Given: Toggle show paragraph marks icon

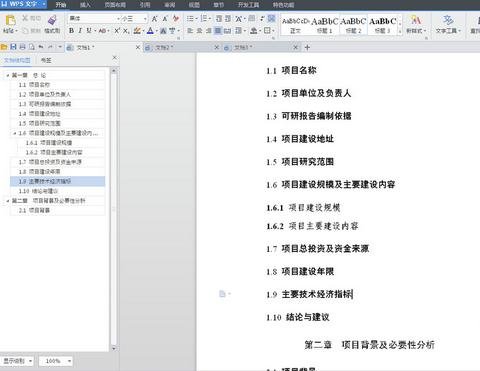Looking at the screenshot, I should tap(262, 18).
